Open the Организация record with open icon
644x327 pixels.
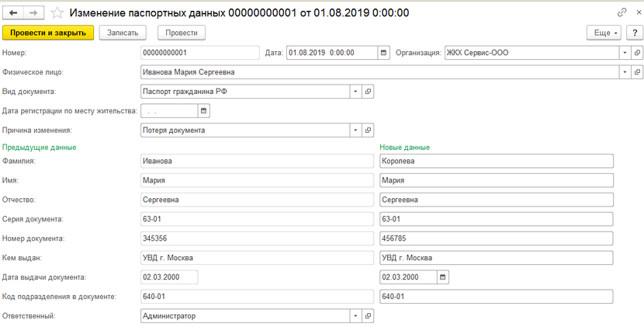[x=637, y=53]
